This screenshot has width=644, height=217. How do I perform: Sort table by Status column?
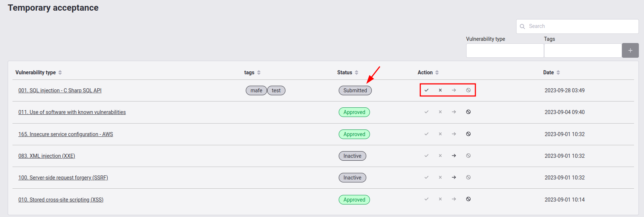point(356,72)
